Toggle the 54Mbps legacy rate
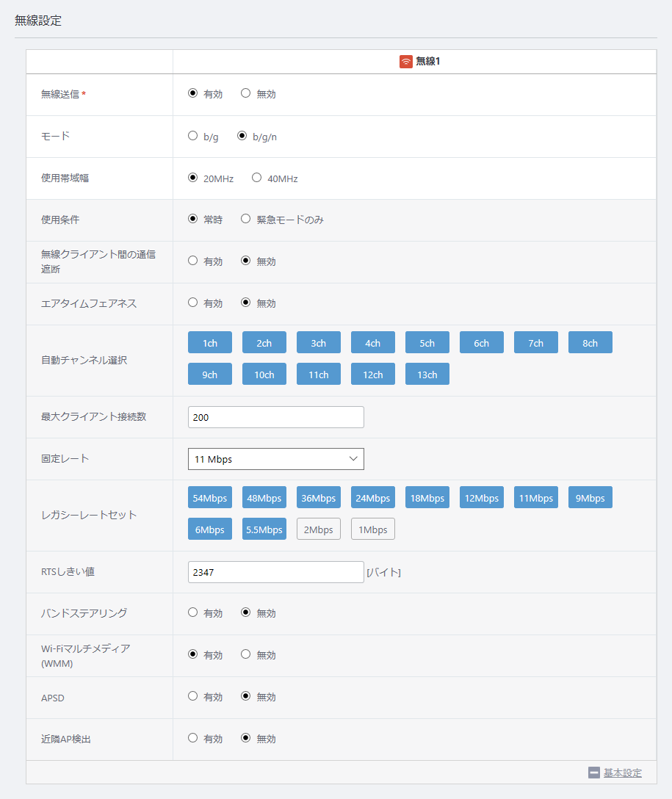 pos(210,498)
